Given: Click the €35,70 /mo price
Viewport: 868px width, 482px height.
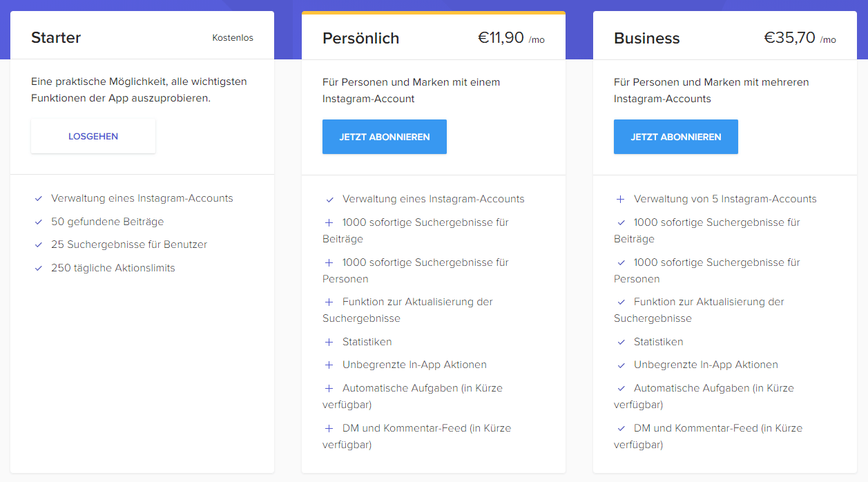Looking at the screenshot, I should [x=800, y=38].
